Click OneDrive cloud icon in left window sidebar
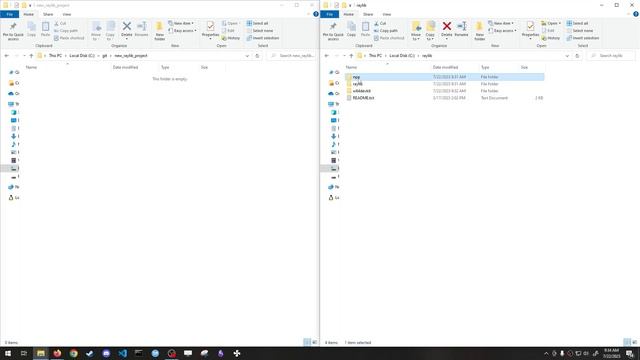Image resolution: width=640 pixels, height=360 pixels. click(x=11, y=93)
